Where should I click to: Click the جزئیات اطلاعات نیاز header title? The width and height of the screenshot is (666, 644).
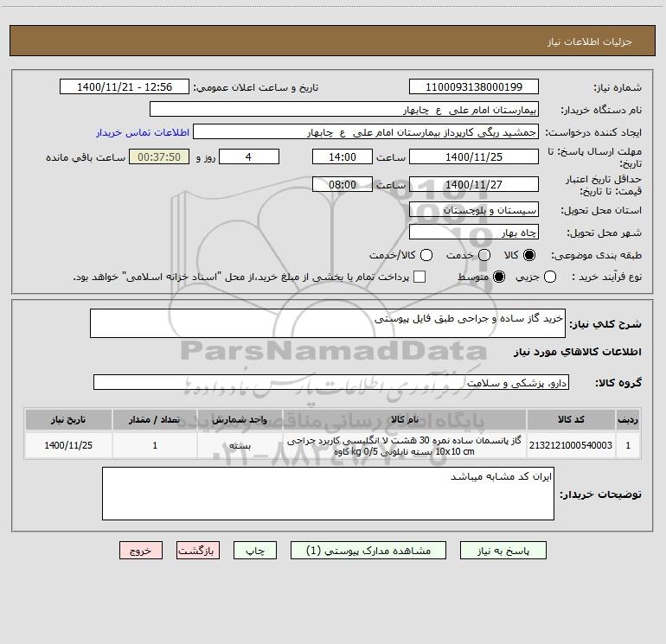589,41
